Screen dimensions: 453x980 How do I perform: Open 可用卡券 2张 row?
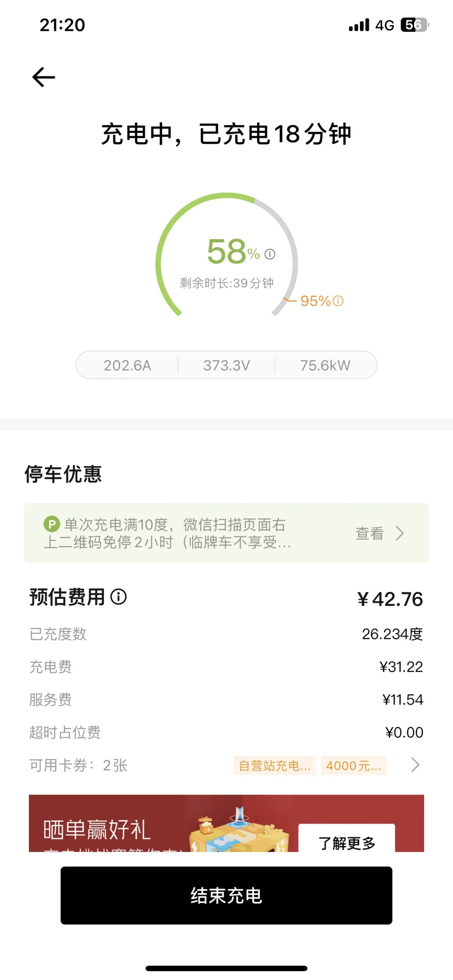tap(78, 765)
